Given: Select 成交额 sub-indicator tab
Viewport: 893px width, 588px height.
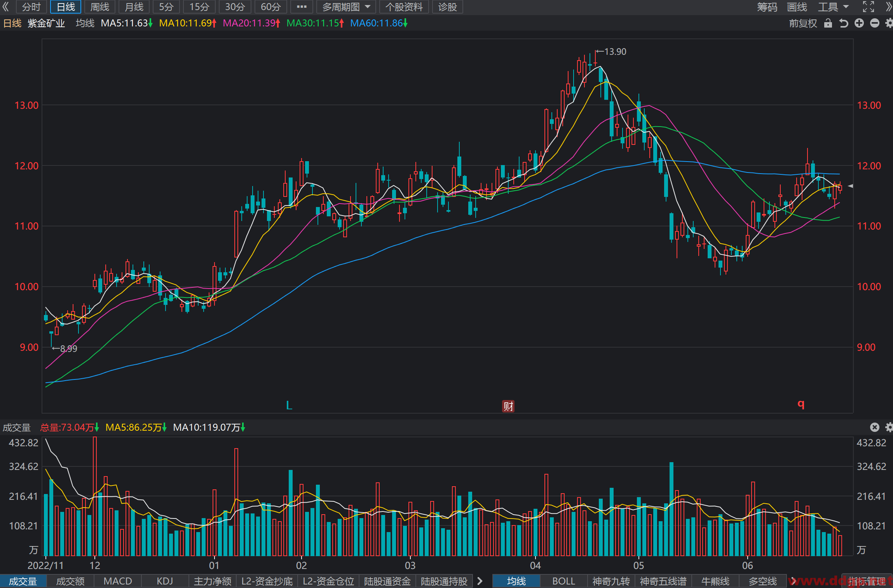Looking at the screenshot, I should tap(70, 581).
